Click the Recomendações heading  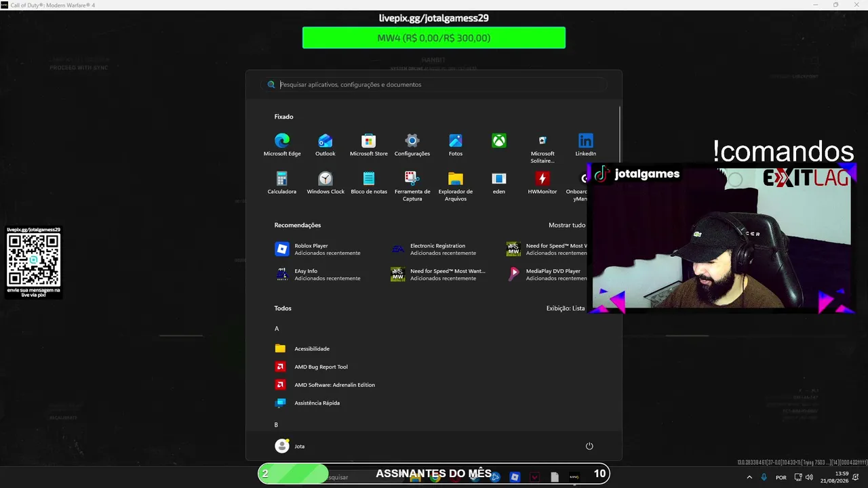click(298, 225)
